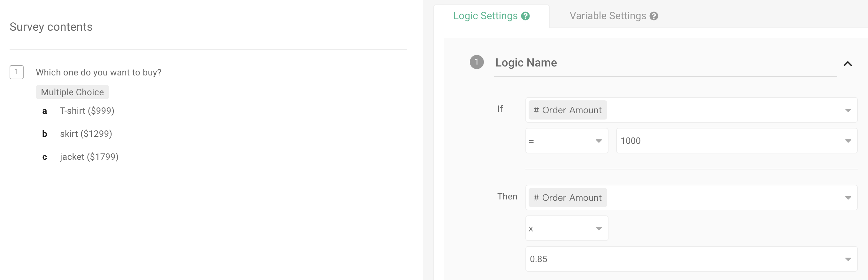Viewport: 868px width, 280px height.
Task: Switch to the Logic Settings tab
Action: [x=486, y=15]
